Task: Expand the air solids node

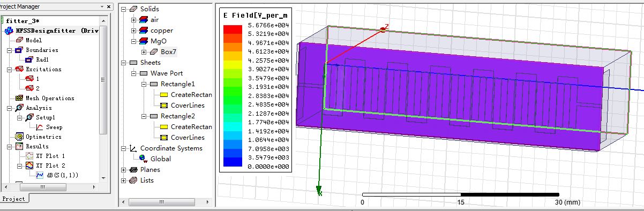Action: tap(134, 20)
